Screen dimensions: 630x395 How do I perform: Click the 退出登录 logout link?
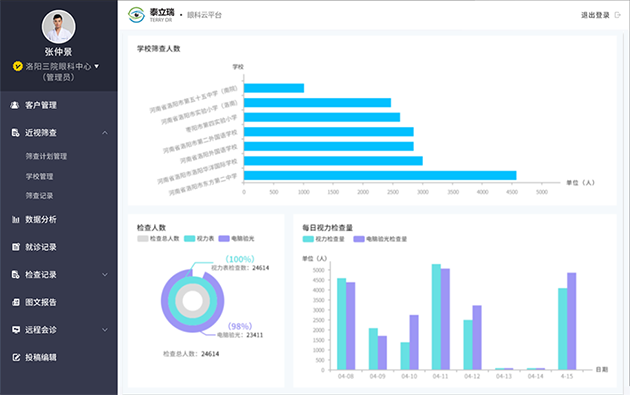click(595, 15)
